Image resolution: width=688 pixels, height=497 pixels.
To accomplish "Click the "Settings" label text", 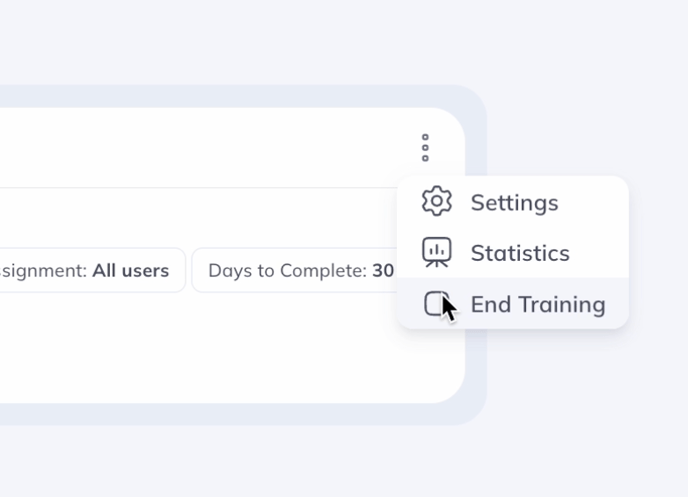I will point(514,202).
